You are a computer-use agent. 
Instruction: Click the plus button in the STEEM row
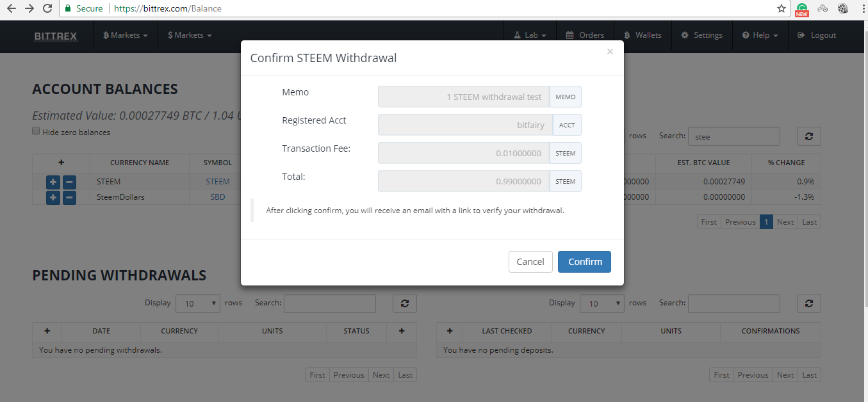point(53,182)
